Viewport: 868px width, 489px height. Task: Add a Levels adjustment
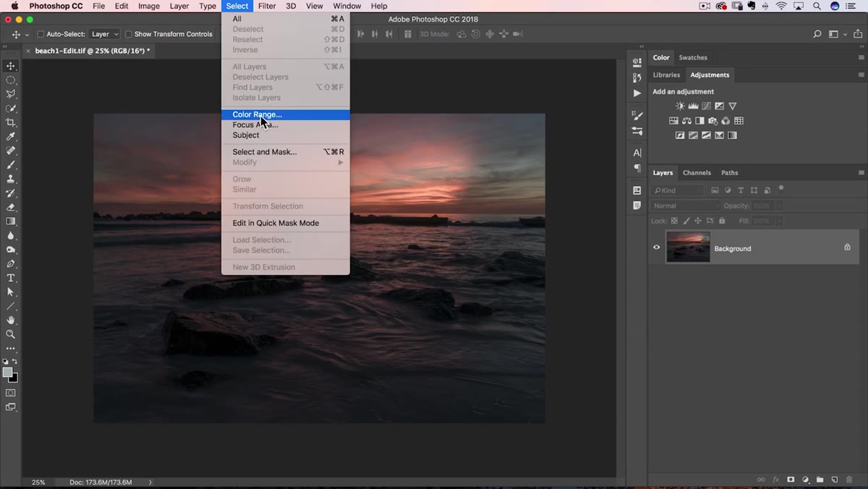(x=693, y=106)
